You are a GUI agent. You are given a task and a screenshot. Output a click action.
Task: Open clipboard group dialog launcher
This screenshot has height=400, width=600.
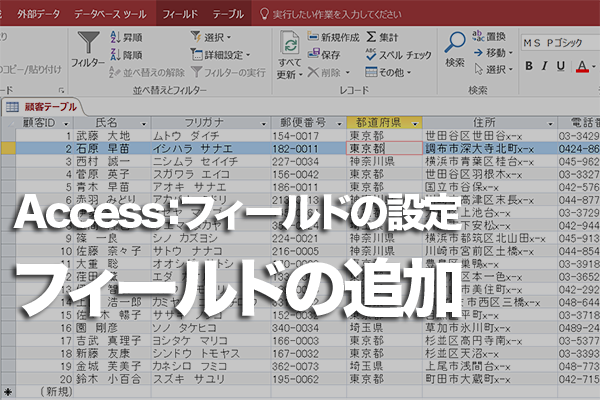[61, 90]
